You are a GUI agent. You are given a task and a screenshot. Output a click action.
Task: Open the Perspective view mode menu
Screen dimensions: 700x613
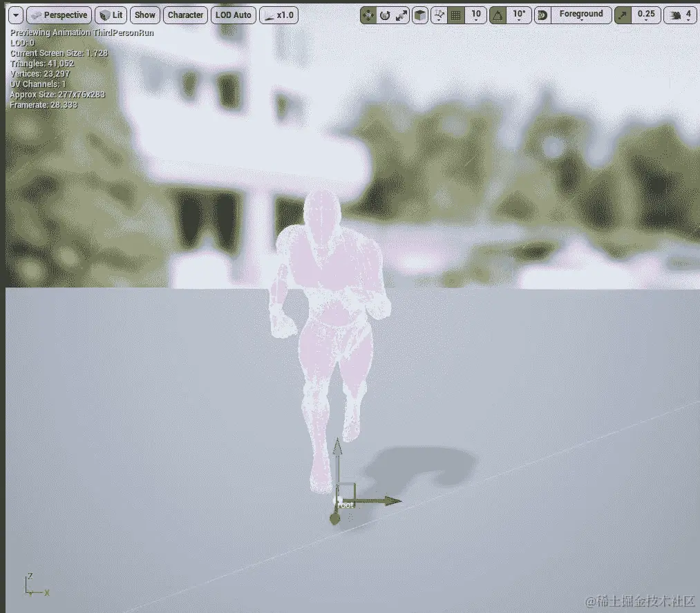click(59, 15)
